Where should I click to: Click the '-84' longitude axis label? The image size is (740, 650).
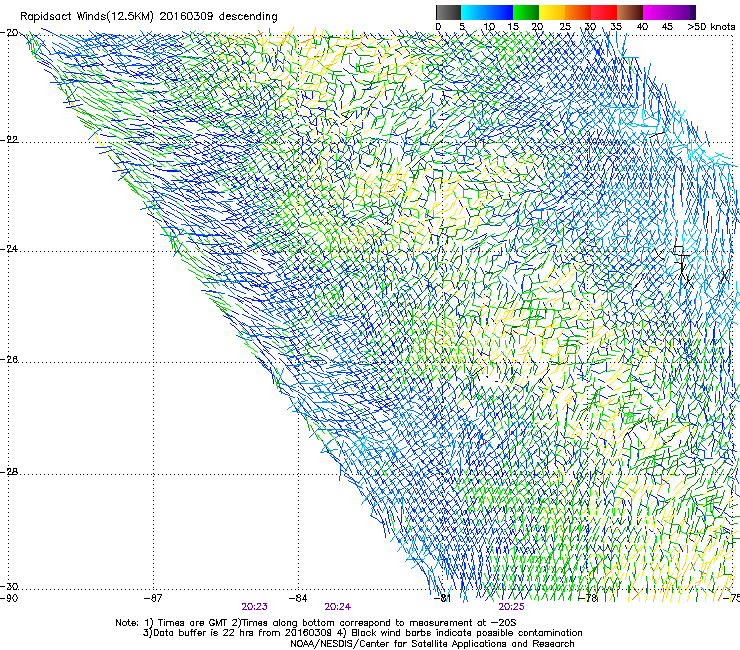click(x=298, y=599)
